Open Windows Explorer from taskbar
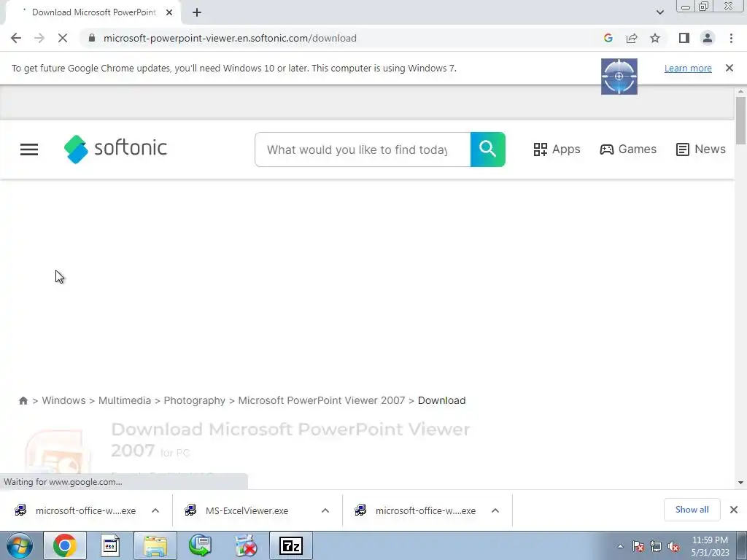The image size is (747, 560). coord(155,545)
